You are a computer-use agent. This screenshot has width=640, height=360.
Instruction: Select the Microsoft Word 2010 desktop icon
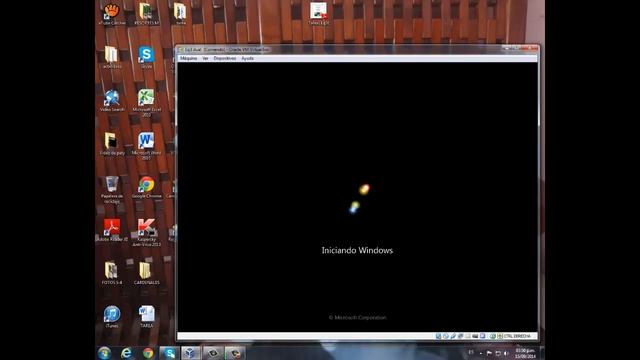click(x=146, y=146)
